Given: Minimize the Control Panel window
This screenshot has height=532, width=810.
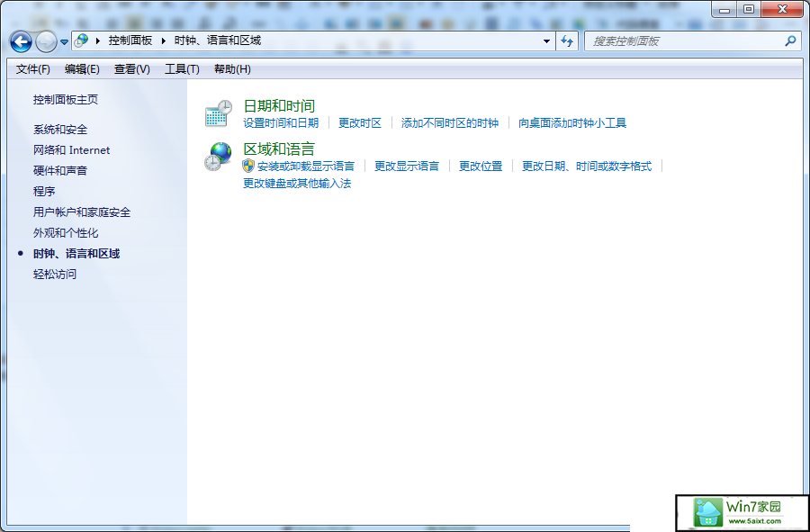Looking at the screenshot, I should pos(724,9).
